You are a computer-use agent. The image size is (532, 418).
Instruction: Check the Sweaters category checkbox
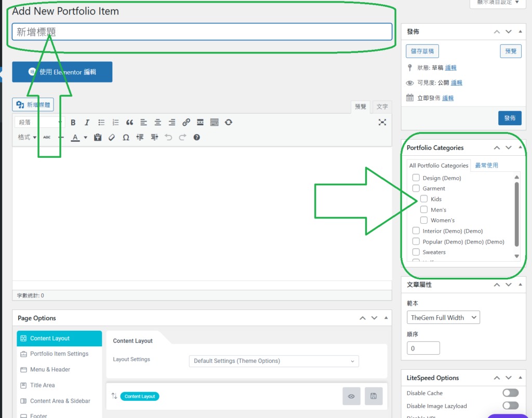tap(416, 252)
